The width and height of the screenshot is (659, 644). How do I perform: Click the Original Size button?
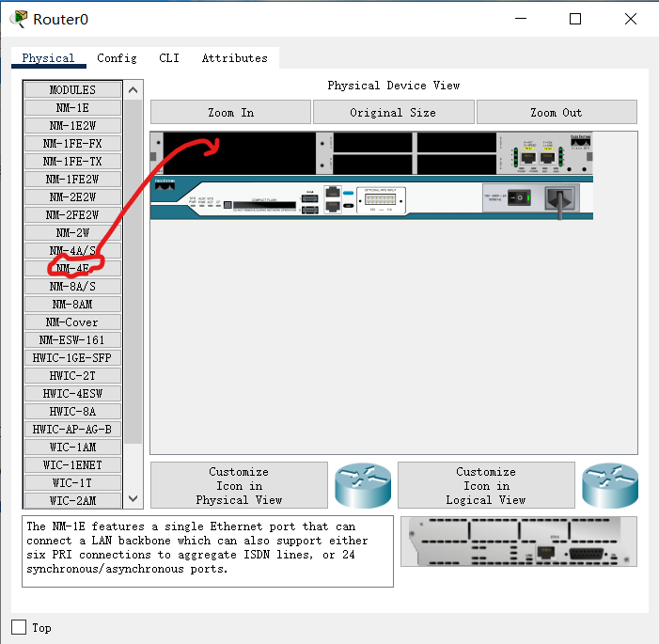point(393,112)
